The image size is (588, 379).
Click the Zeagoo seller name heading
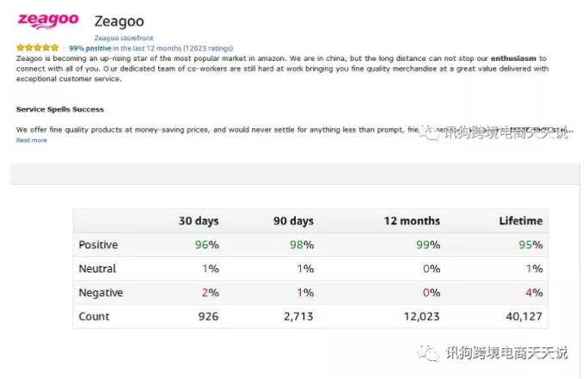click(119, 21)
